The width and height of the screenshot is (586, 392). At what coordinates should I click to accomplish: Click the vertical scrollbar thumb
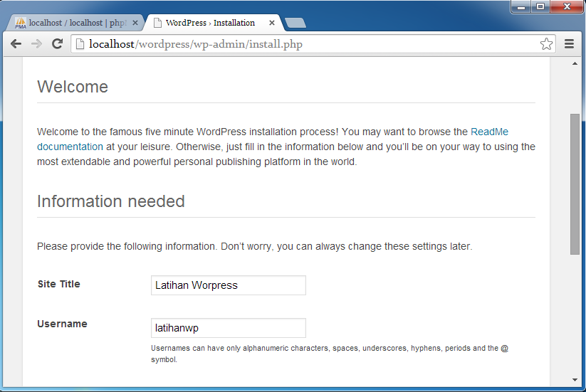(x=575, y=184)
